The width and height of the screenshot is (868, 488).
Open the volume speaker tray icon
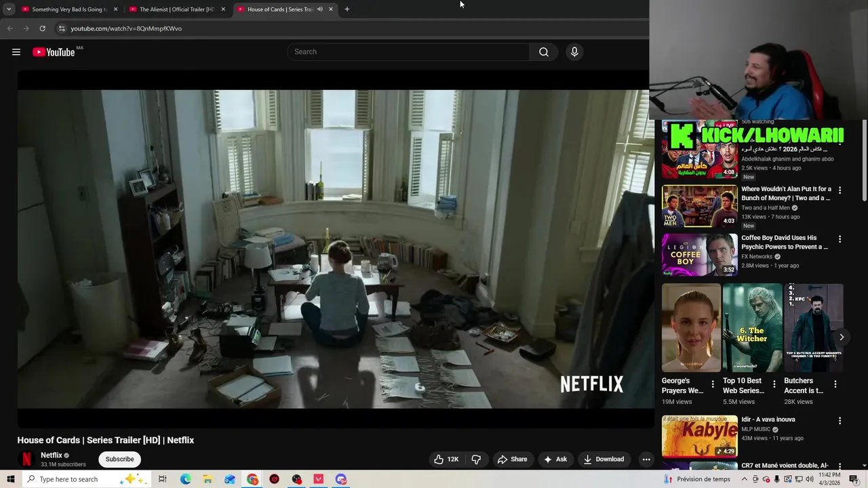pyautogui.click(x=809, y=479)
